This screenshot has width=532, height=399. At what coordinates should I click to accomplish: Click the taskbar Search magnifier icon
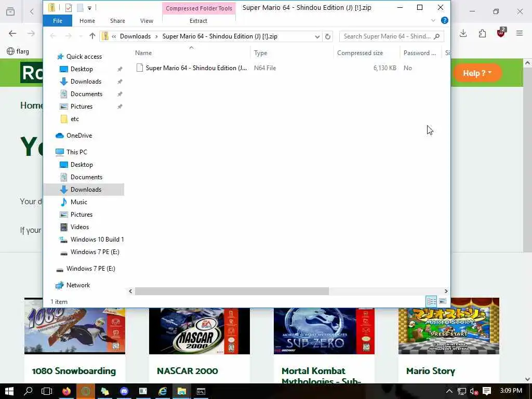click(x=28, y=391)
